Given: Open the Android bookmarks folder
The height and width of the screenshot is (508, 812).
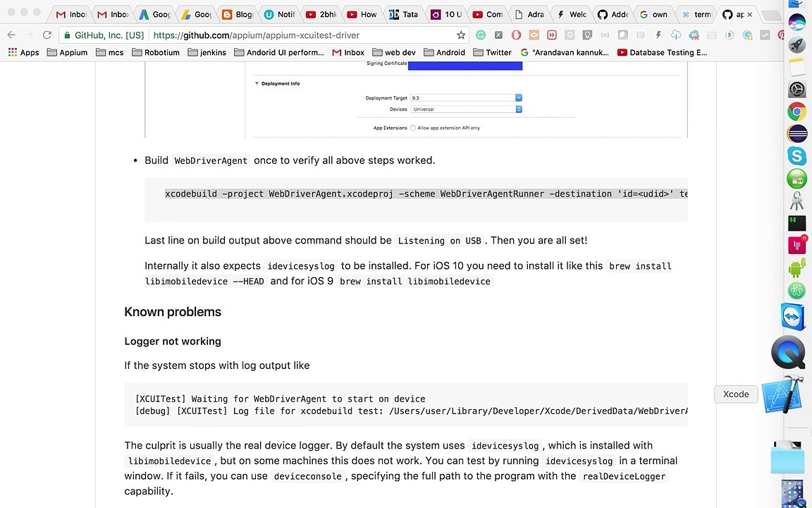Looking at the screenshot, I should [x=444, y=52].
